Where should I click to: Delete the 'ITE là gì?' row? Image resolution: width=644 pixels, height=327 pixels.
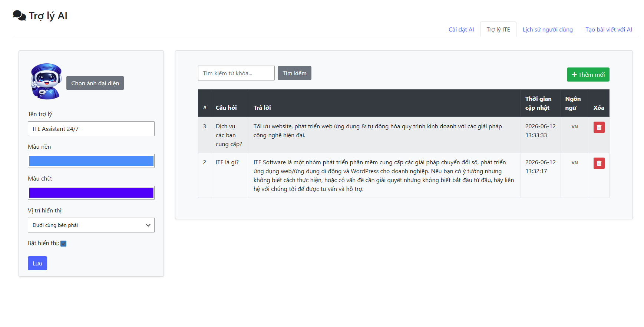click(599, 163)
